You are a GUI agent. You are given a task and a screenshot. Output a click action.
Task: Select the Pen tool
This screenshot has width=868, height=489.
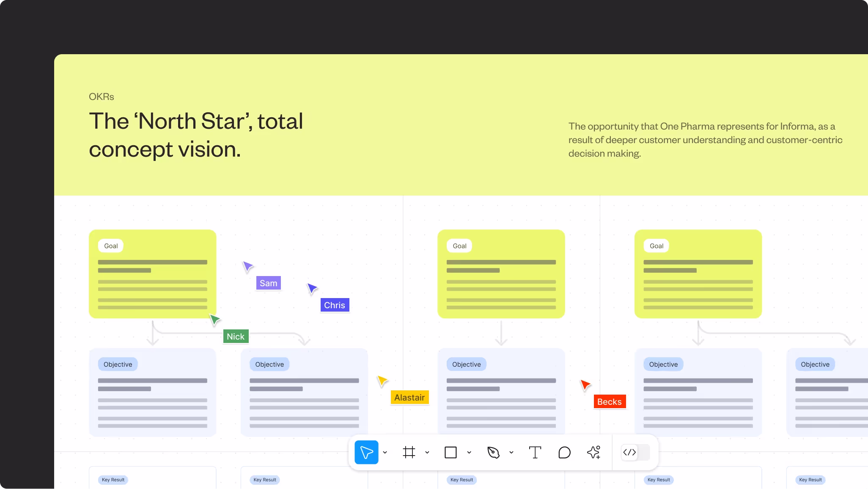click(493, 453)
